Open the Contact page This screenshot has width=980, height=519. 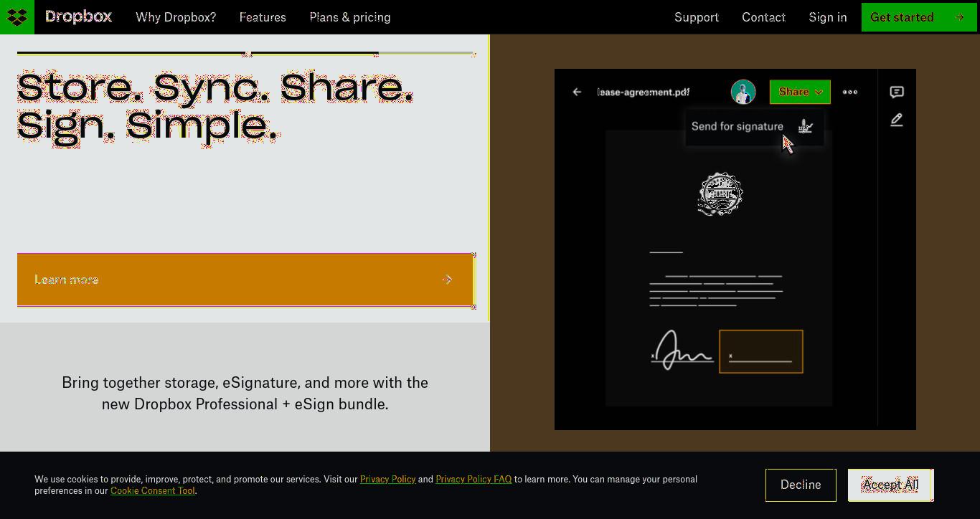pyautogui.click(x=763, y=17)
